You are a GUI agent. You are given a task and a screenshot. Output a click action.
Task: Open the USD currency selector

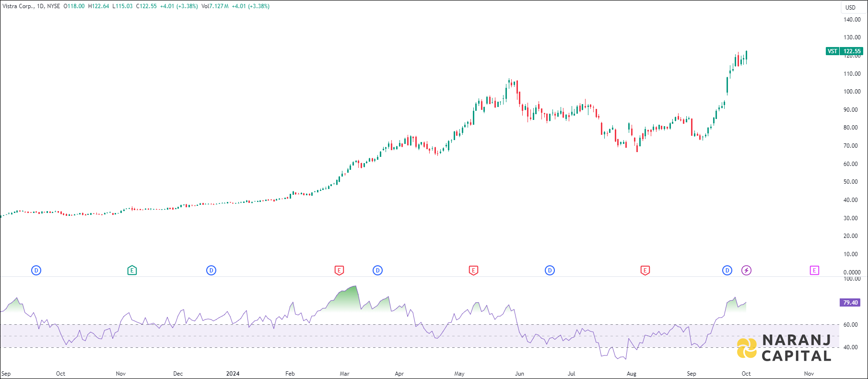click(850, 7)
